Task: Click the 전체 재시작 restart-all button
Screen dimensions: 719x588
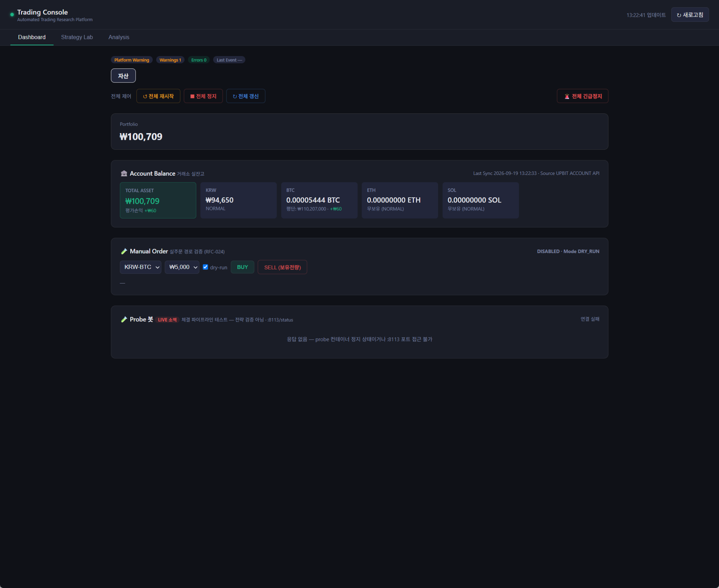Action: tap(158, 96)
